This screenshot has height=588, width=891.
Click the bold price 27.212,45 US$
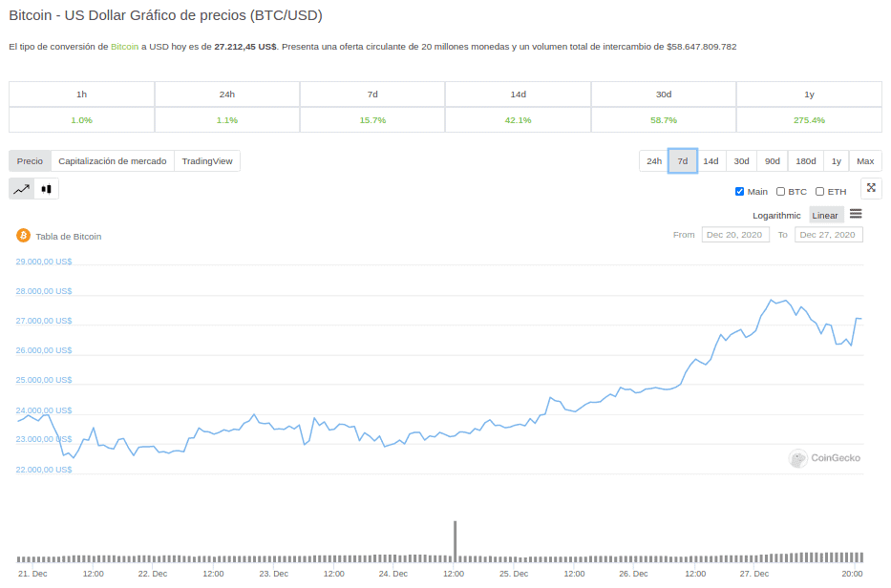tap(245, 47)
